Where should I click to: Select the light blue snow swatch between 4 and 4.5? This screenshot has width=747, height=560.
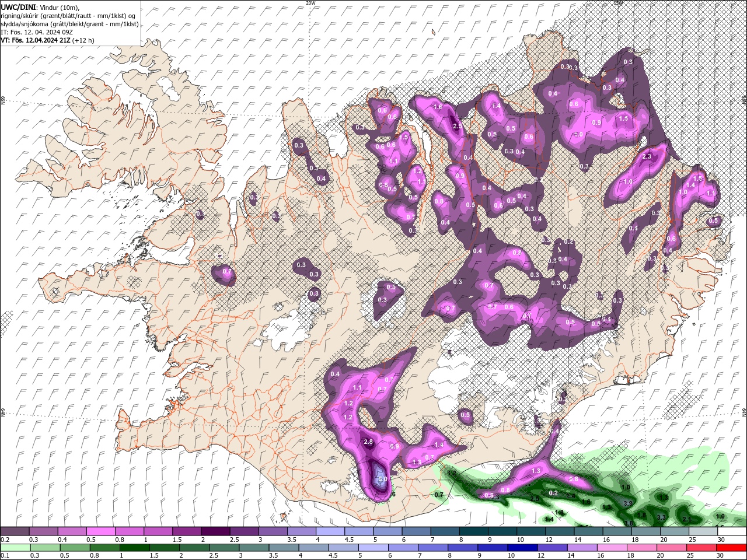pos(330,531)
